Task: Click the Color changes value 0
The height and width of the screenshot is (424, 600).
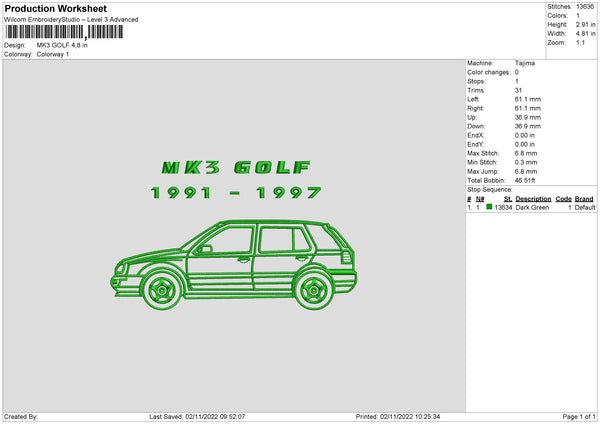Action: [517, 72]
